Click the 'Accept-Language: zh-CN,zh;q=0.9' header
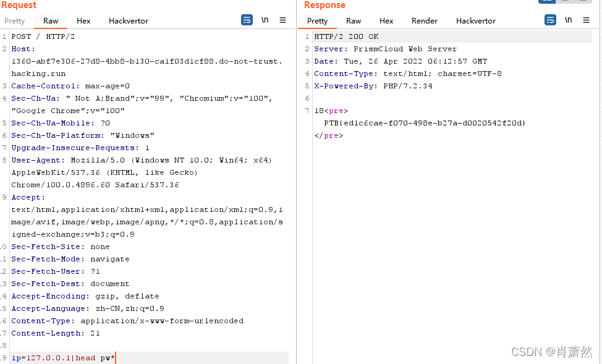602x364 pixels. pyautogui.click(x=88, y=308)
